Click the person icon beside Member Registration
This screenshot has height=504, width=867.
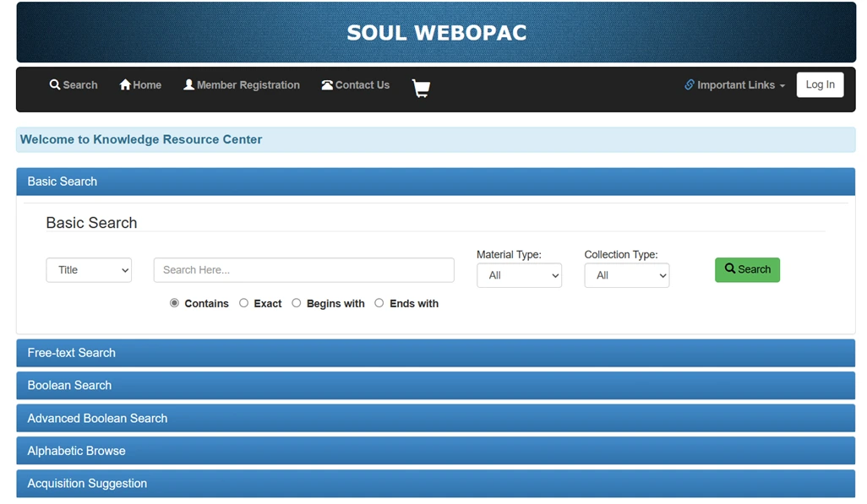[188, 84]
